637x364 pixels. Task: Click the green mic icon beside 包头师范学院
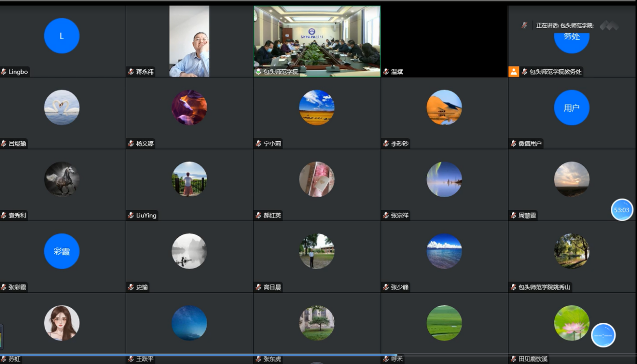pyautogui.click(x=258, y=72)
